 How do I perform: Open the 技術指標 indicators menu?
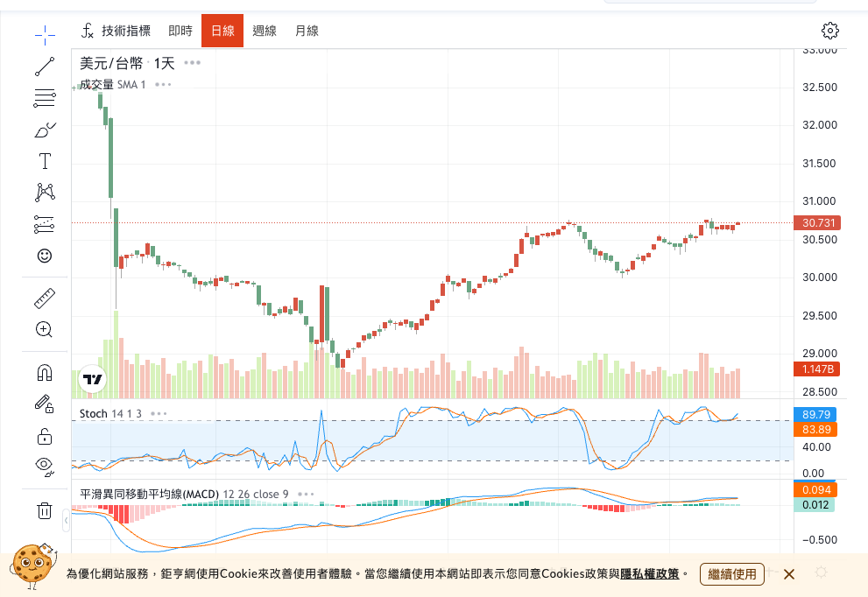click(116, 31)
